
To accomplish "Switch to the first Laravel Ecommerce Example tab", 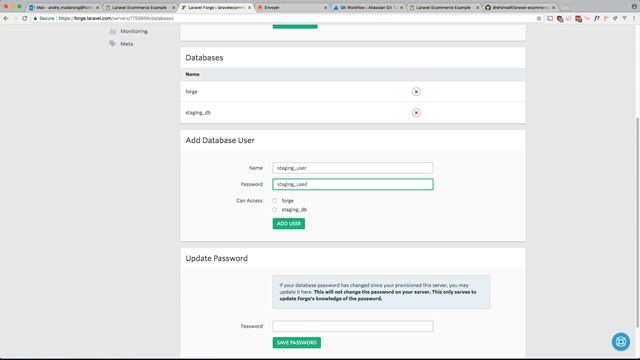I will point(140,7).
